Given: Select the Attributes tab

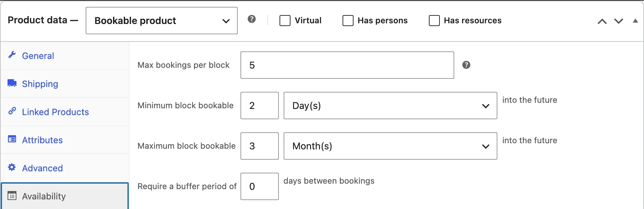Looking at the screenshot, I should click(x=65, y=140).
